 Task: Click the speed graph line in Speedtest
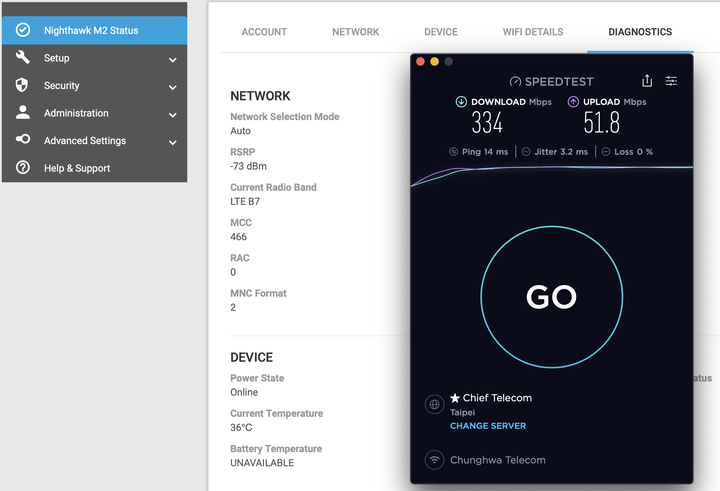click(x=551, y=169)
